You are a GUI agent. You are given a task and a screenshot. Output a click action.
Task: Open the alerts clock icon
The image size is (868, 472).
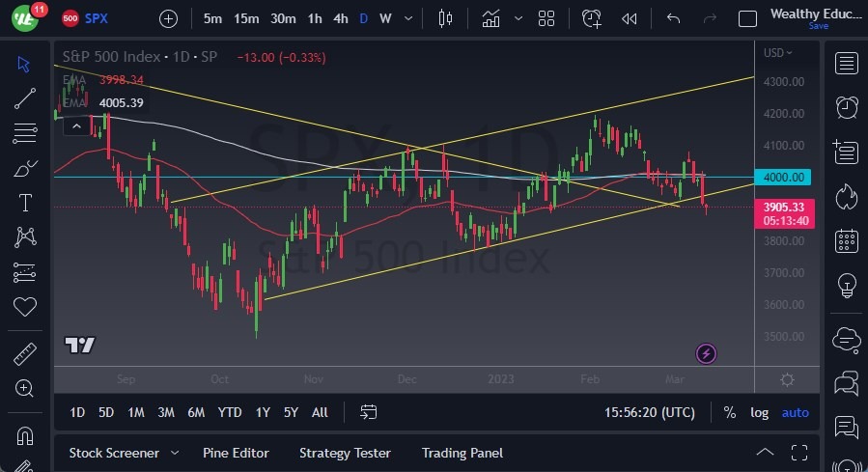pyautogui.click(x=847, y=106)
